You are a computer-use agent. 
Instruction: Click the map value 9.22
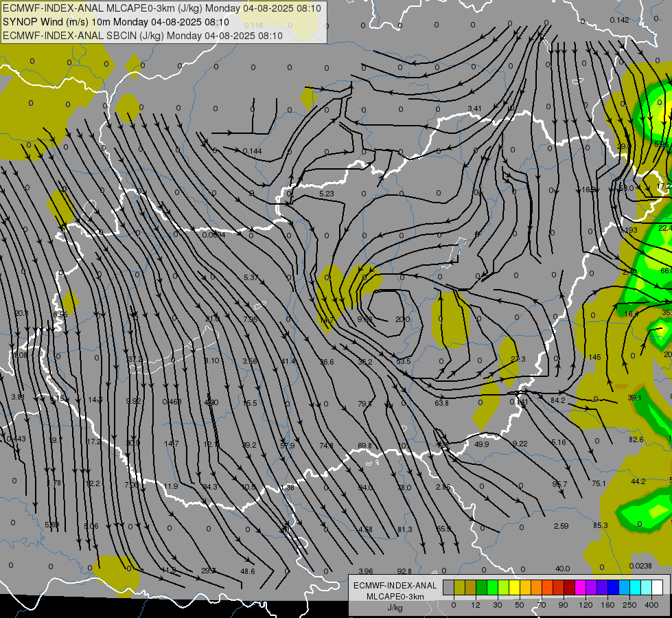(520, 443)
